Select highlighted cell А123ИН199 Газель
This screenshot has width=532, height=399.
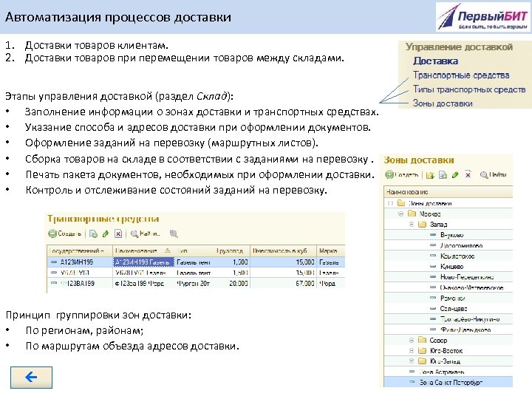pyautogui.click(x=143, y=262)
